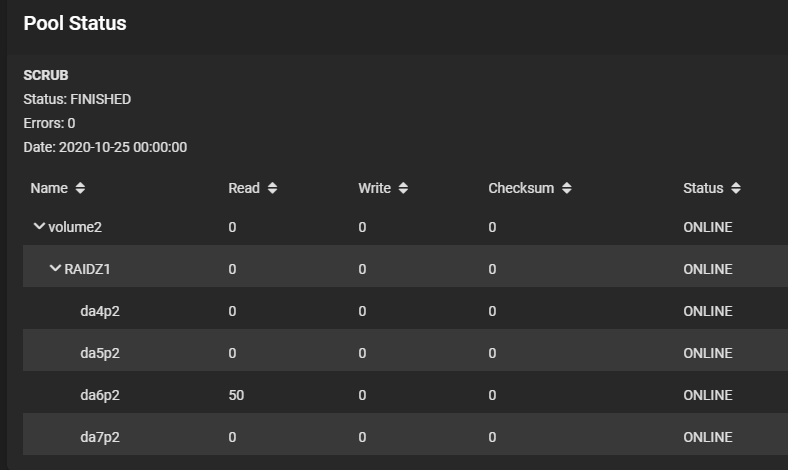Click the Write header label
Viewport: 788px width, 470px height.
(375, 188)
